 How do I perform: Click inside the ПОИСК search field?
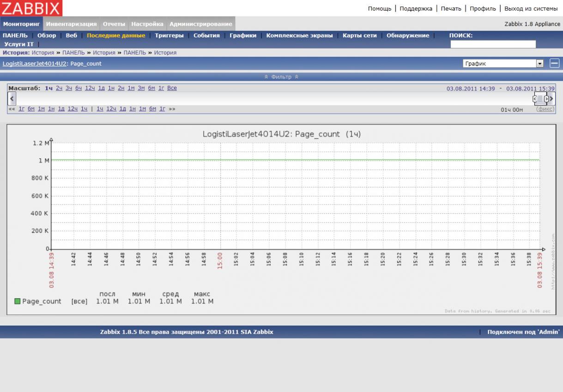tap(493, 44)
